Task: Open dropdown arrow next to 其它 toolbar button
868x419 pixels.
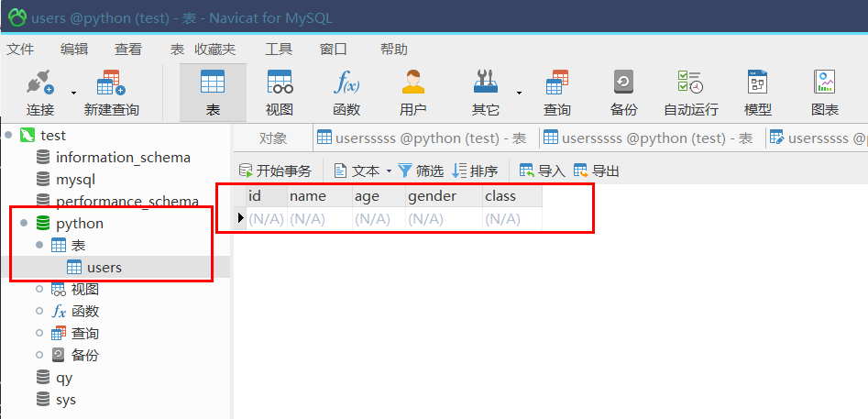Action: 519,92
